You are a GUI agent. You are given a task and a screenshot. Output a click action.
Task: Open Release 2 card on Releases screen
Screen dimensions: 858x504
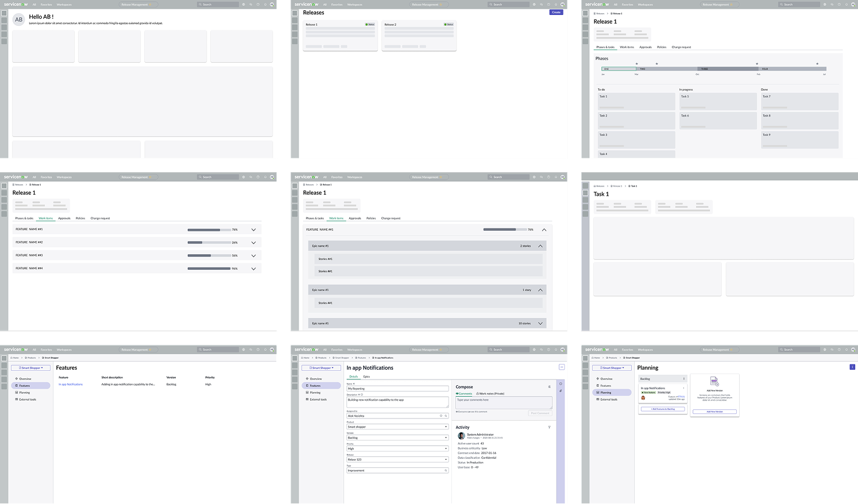tap(419, 36)
